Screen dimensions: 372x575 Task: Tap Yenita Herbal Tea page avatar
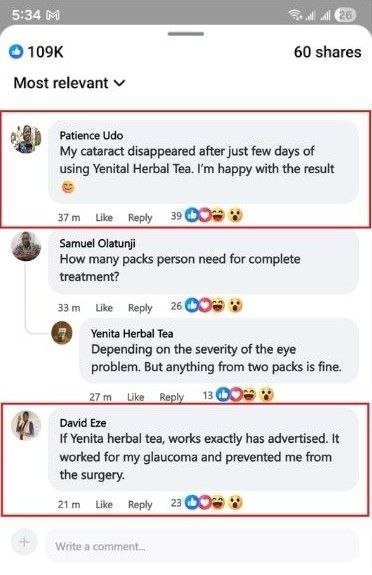[x=62, y=333]
